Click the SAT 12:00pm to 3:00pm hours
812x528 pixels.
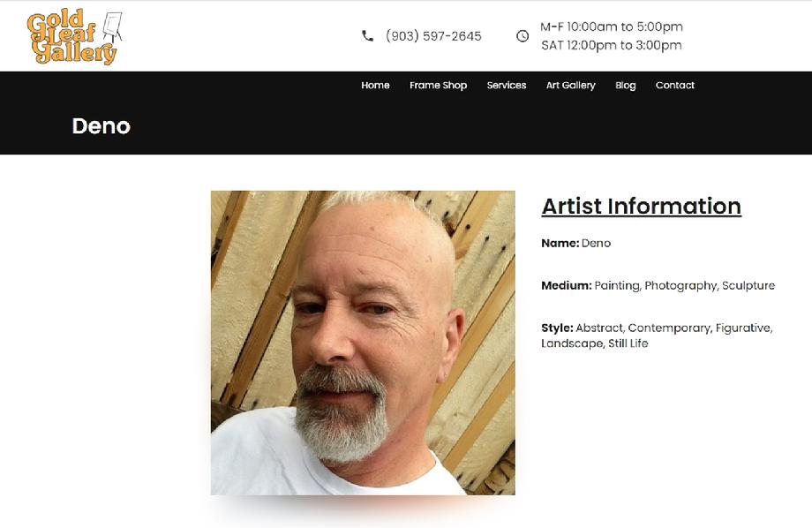[x=612, y=45]
